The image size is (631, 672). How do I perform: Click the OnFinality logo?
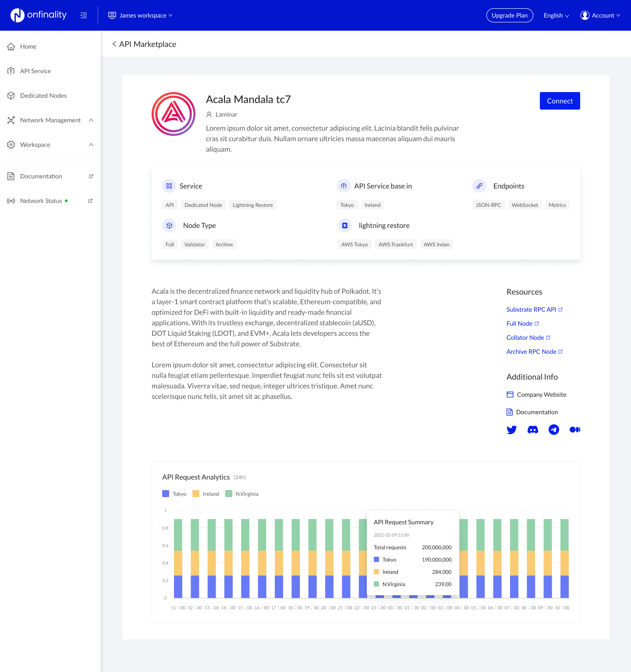tap(39, 15)
